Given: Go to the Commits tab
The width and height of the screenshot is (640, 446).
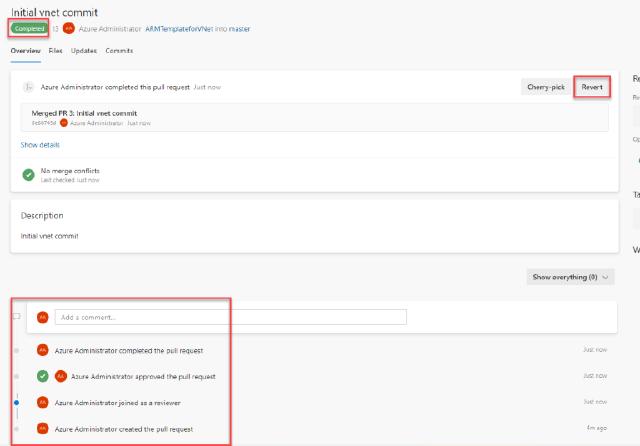Looking at the screenshot, I should 119,50.
